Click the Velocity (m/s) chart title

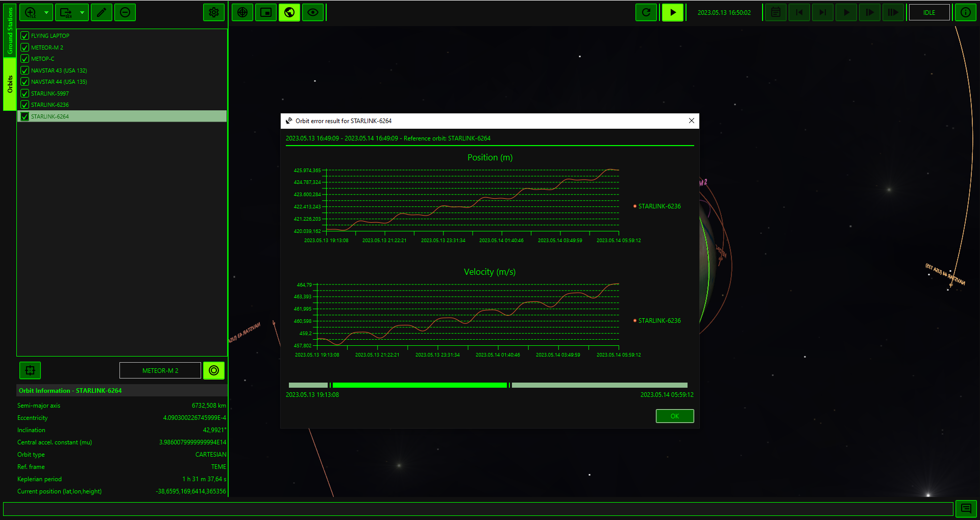(490, 272)
